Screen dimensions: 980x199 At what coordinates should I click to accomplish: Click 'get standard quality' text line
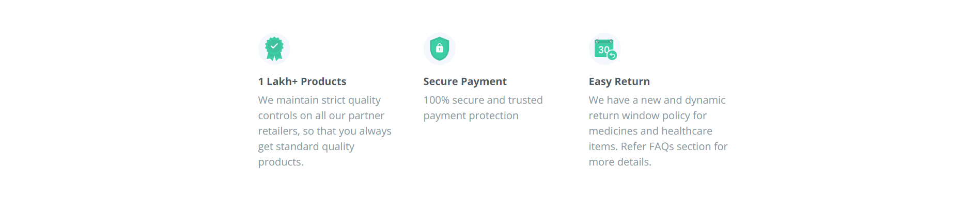click(306, 146)
